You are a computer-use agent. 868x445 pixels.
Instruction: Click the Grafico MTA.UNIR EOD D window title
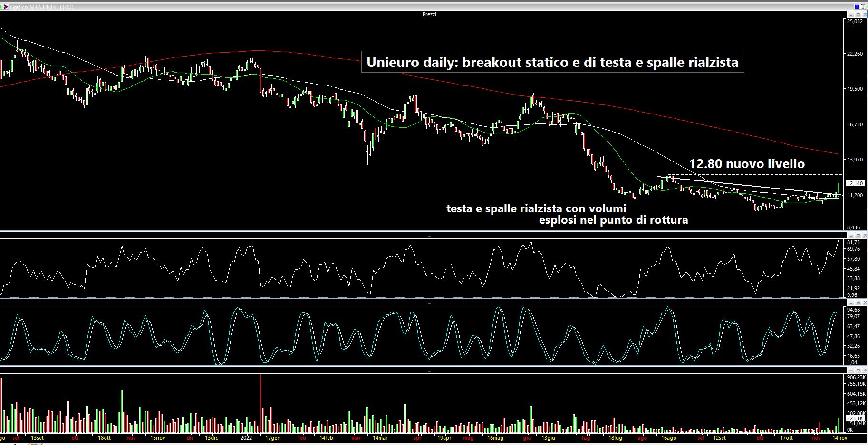(x=42, y=8)
